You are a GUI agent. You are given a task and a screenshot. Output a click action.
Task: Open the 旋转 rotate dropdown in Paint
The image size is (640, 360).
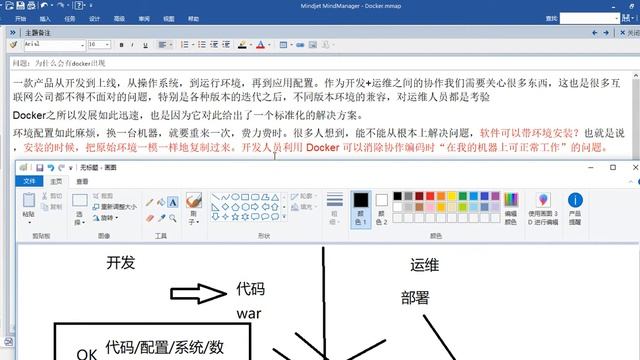pyautogui.click(x=106, y=218)
